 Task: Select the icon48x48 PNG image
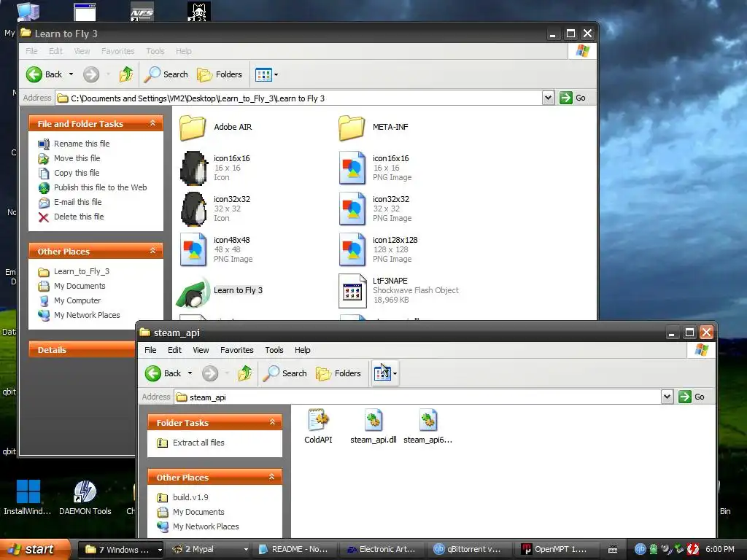(x=216, y=249)
